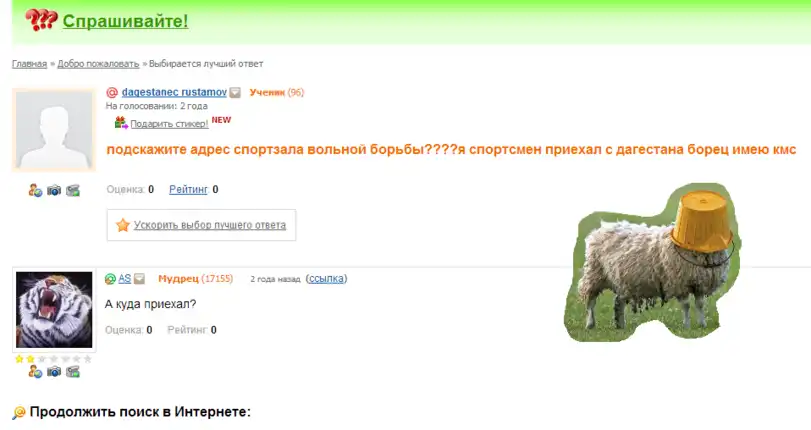Image resolution: width=811 pixels, height=430 pixels.
Task: Open AS user's camera photos icon
Action: pos(54,372)
